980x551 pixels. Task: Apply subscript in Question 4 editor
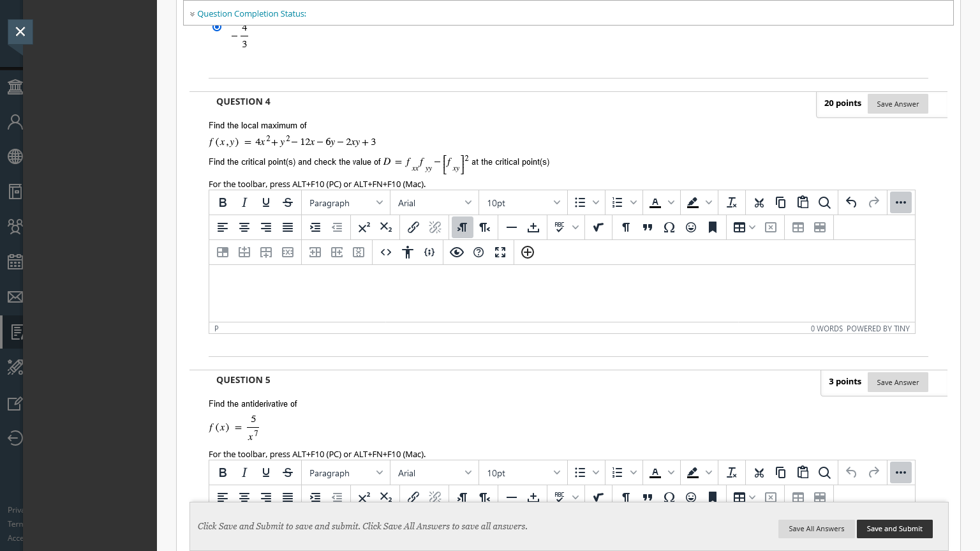[x=386, y=227]
